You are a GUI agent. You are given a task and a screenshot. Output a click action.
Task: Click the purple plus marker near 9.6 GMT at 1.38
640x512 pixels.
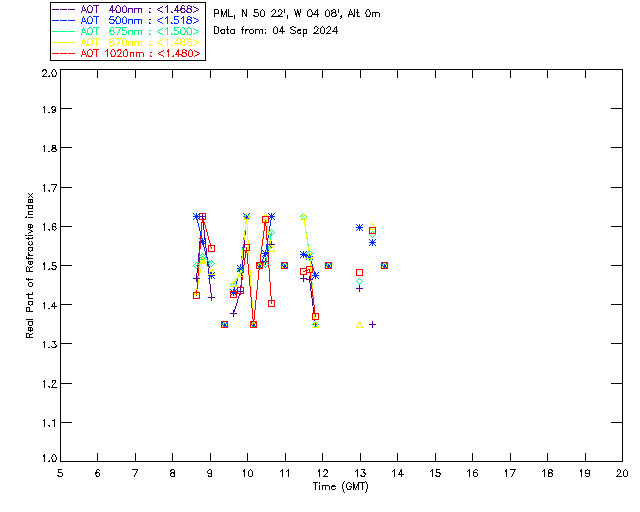(x=233, y=314)
